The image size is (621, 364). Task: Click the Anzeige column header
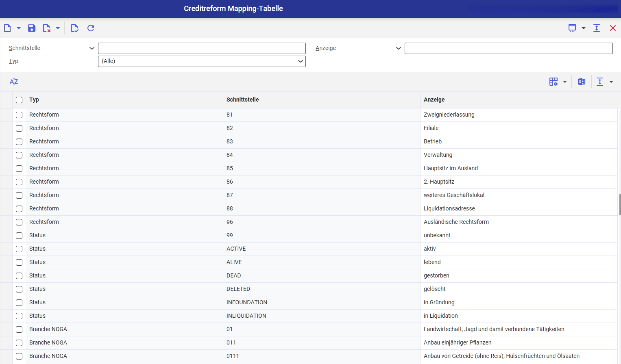point(434,100)
